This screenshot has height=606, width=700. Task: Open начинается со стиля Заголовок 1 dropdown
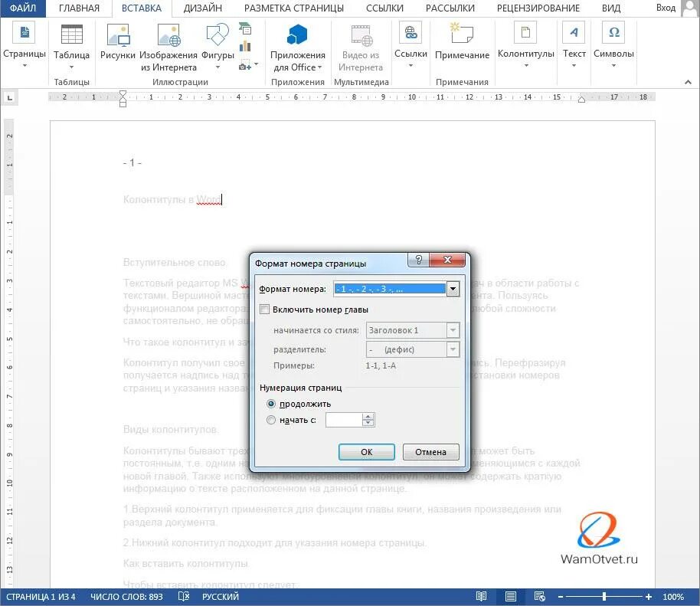coord(453,330)
